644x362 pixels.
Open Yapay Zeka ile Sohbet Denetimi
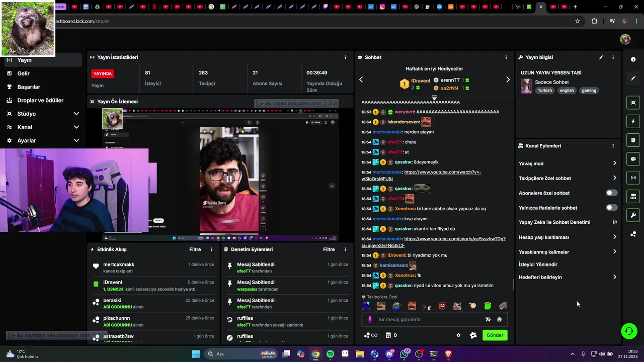pos(568,222)
